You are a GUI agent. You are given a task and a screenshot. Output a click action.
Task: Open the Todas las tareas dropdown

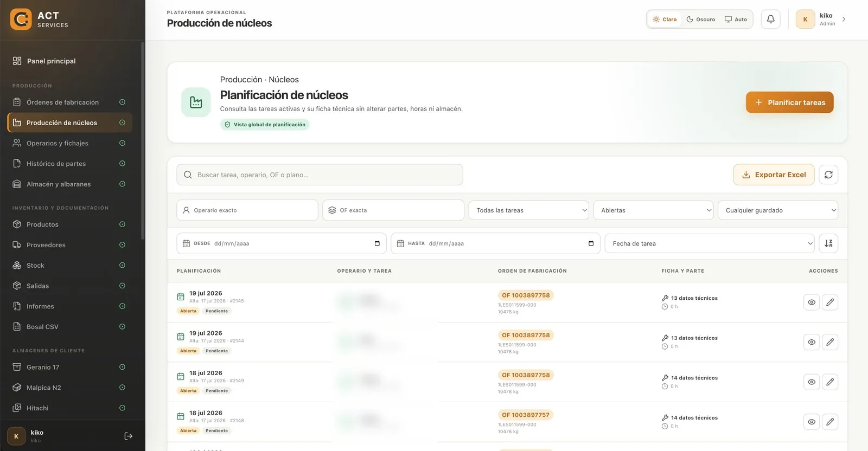tap(528, 210)
